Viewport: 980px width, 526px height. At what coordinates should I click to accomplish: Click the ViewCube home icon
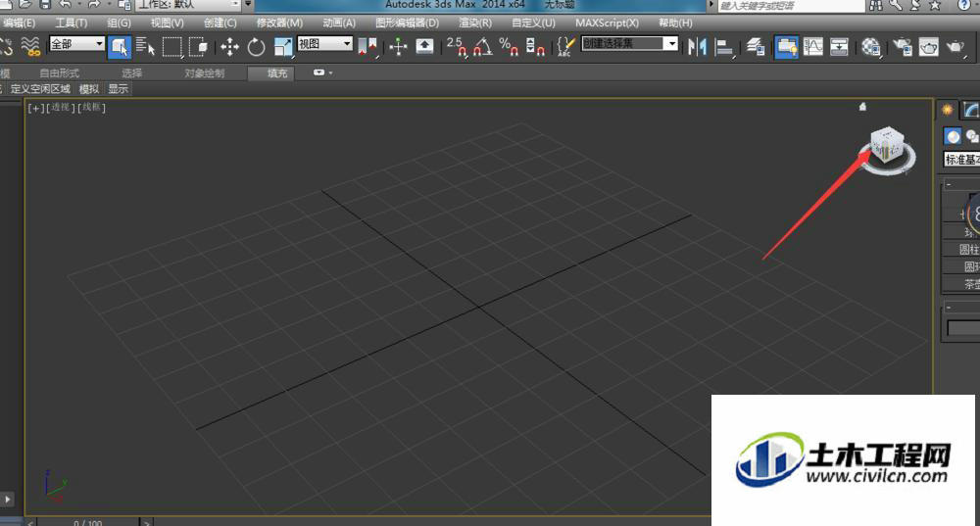coord(862,107)
